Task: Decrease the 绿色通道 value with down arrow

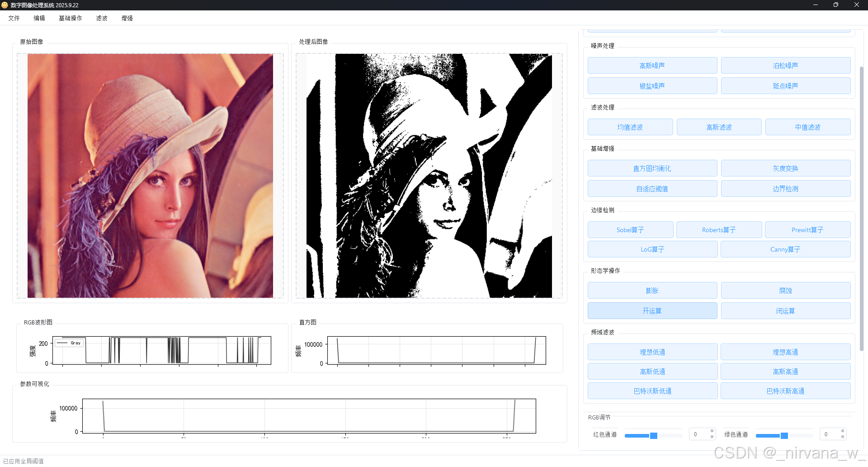Action: tap(843, 437)
